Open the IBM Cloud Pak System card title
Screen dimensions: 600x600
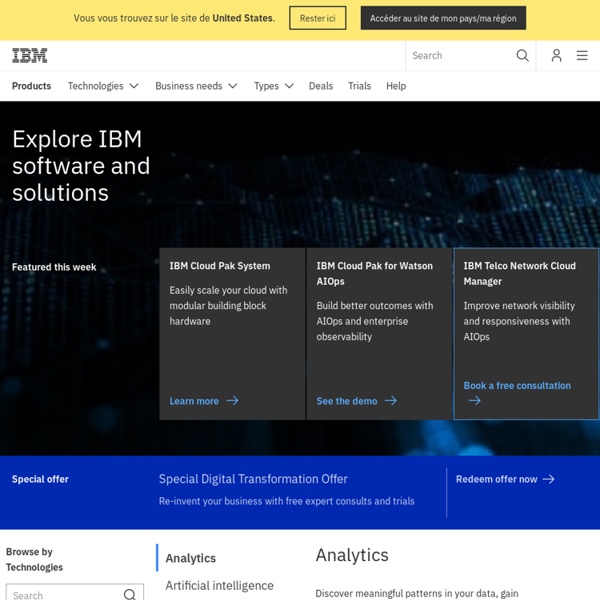(x=220, y=266)
